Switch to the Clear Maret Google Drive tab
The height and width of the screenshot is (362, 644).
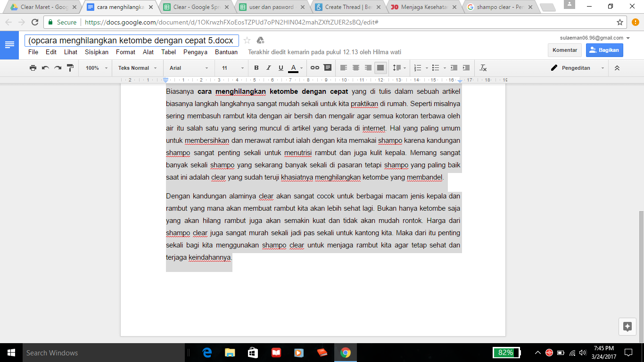[x=43, y=7]
